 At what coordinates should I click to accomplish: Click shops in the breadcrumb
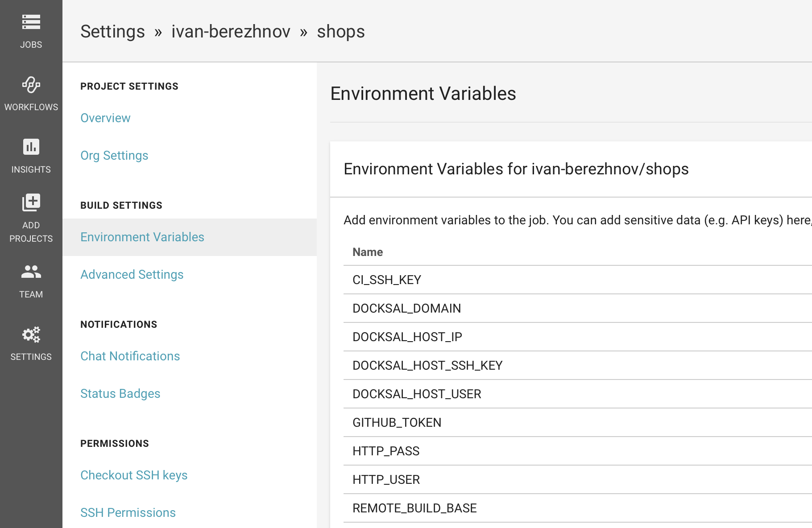click(341, 32)
